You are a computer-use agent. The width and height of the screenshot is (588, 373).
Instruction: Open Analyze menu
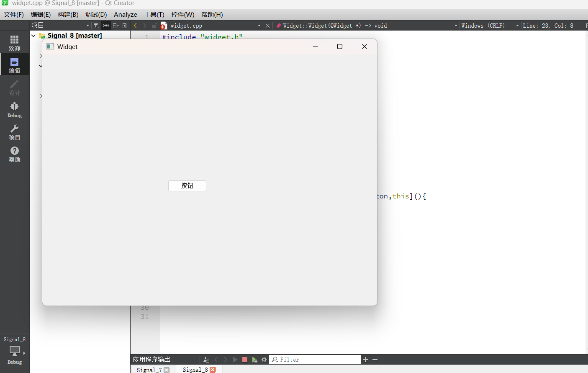126,15
